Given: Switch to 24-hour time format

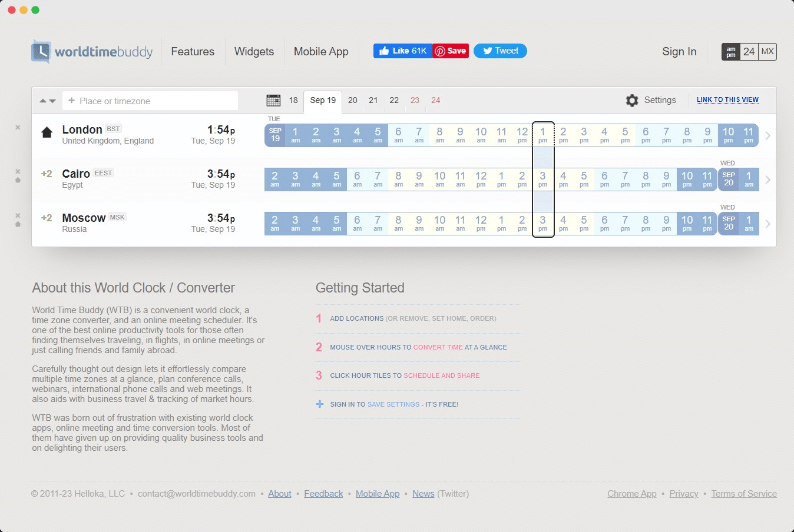Looking at the screenshot, I should point(749,52).
